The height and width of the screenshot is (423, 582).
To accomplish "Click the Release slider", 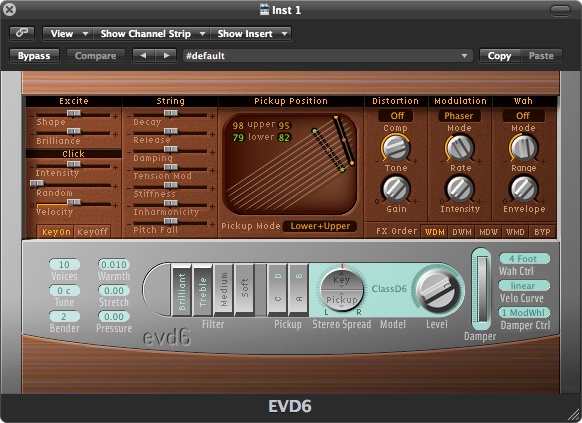I will 170,131.
